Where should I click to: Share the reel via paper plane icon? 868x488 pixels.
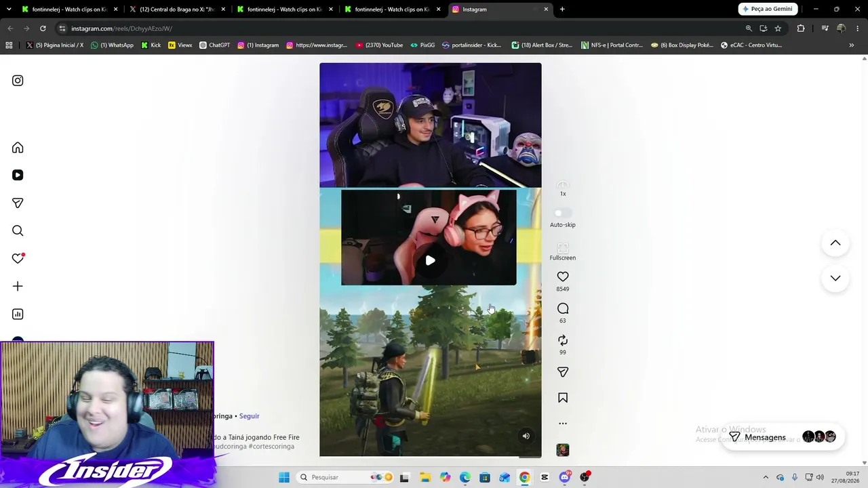[x=563, y=372]
